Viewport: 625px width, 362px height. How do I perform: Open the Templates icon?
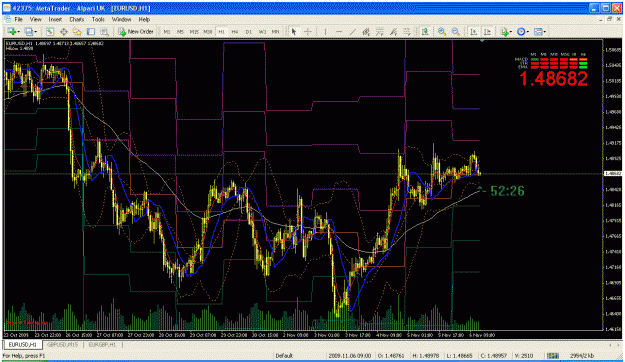point(538,31)
